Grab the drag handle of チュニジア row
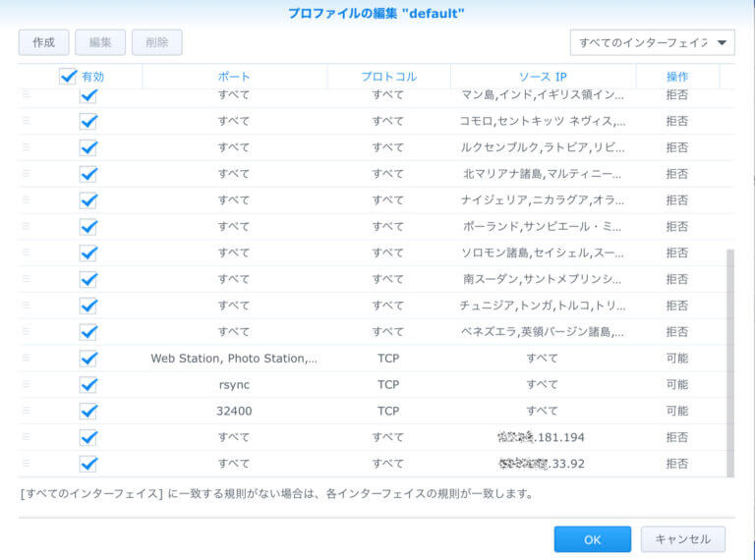 pos(26,305)
